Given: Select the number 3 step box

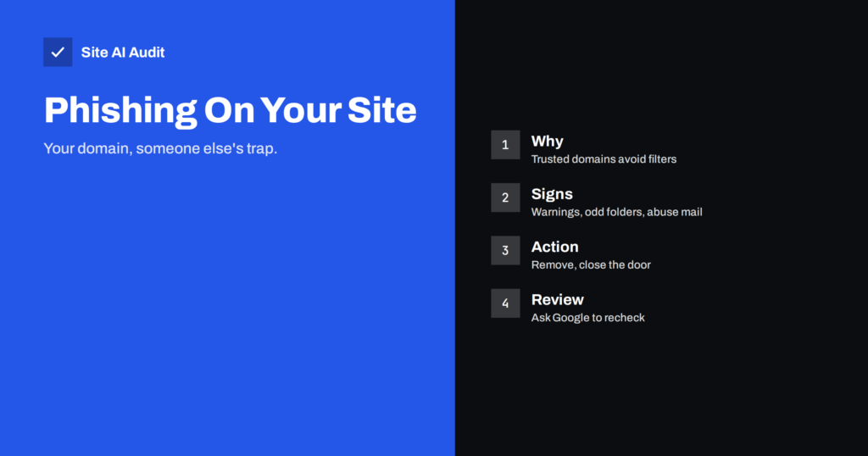Looking at the screenshot, I should coord(505,251).
